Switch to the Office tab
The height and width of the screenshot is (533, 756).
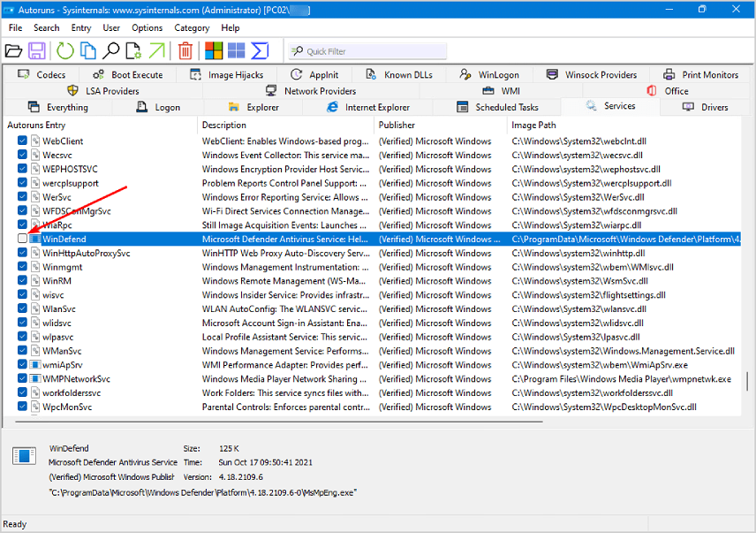tap(668, 91)
